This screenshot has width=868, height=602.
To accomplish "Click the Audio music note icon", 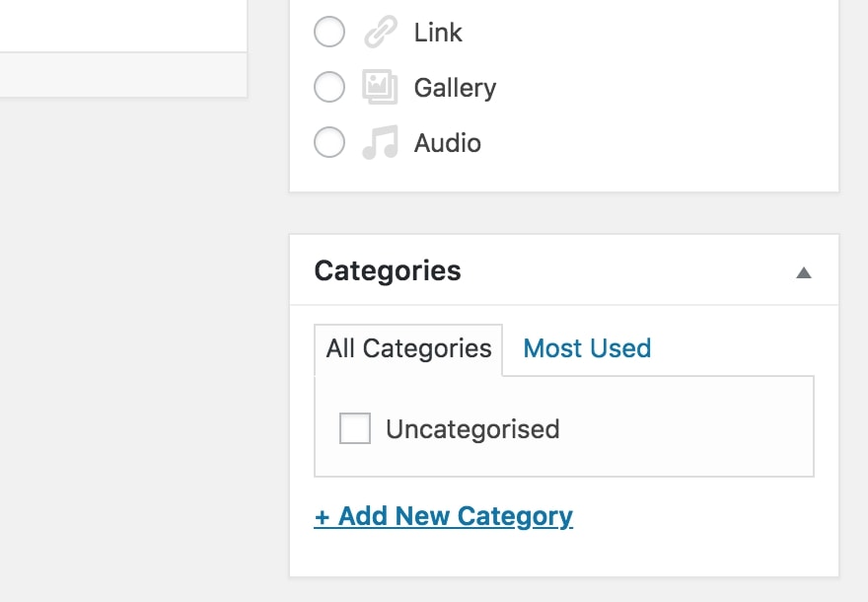I will [x=380, y=142].
